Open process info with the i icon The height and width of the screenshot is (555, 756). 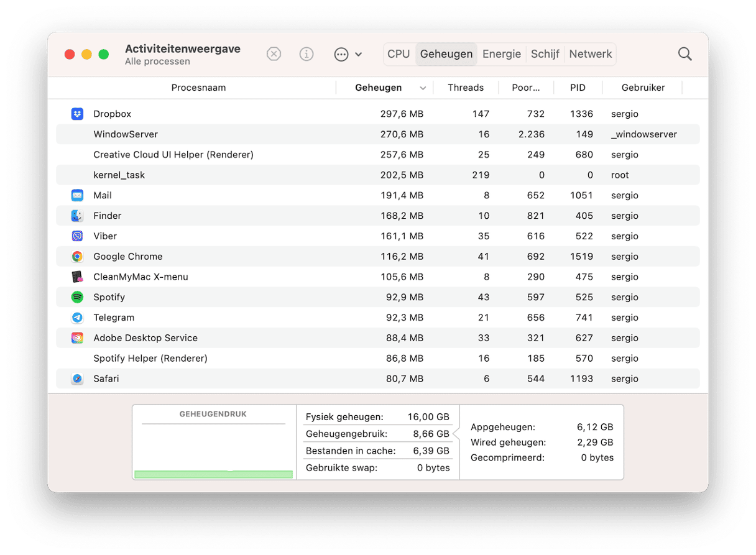tap(307, 54)
